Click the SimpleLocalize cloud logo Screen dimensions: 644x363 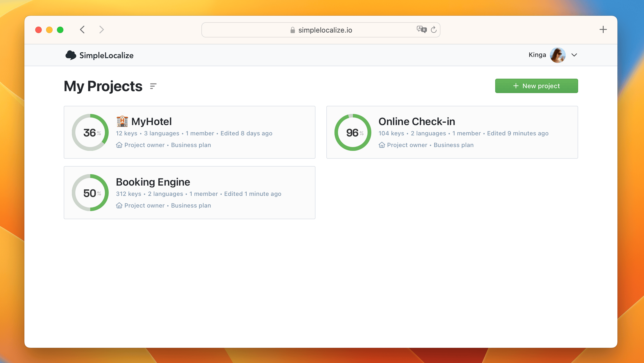point(71,55)
